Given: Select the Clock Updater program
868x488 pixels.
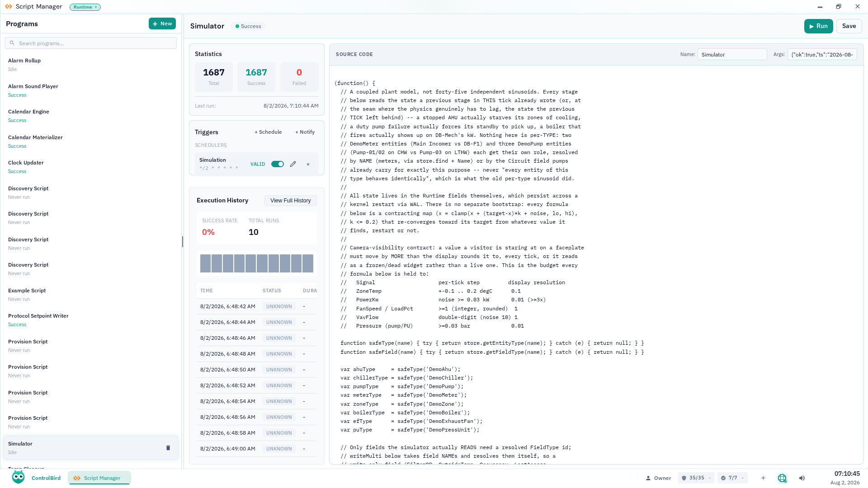Looking at the screenshot, I should pos(91,167).
